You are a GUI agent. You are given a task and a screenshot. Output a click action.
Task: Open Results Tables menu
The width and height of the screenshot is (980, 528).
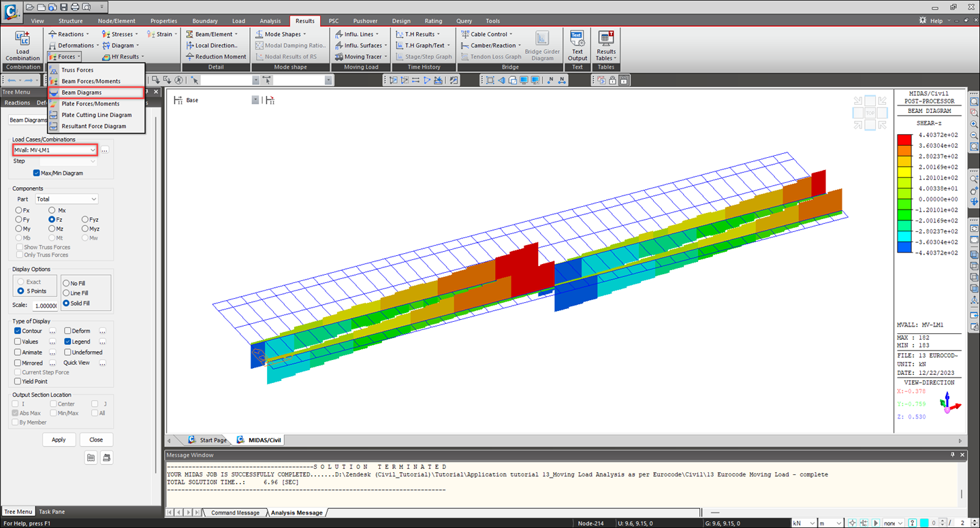pos(605,46)
